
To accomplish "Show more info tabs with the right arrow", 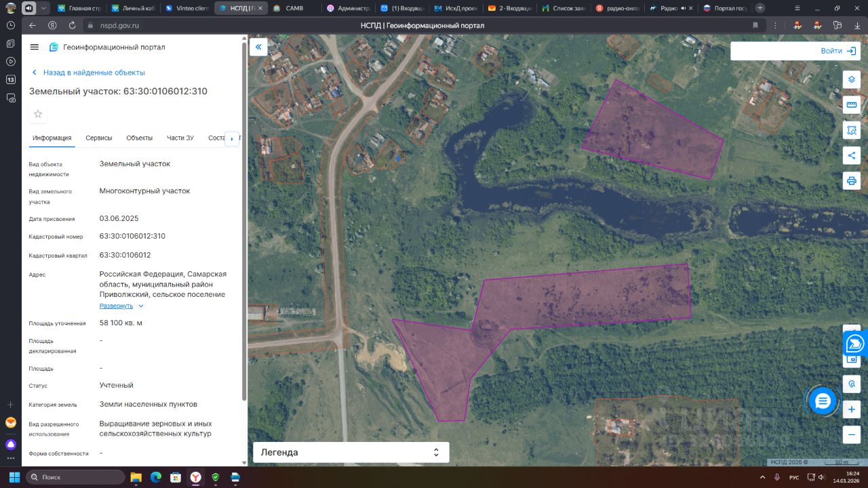I will [232, 138].
